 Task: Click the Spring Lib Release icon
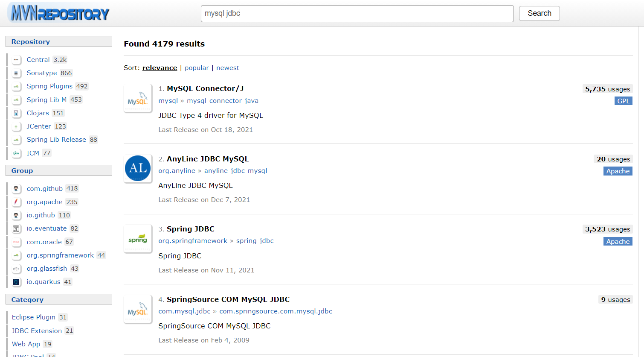(x=16, y=140)
